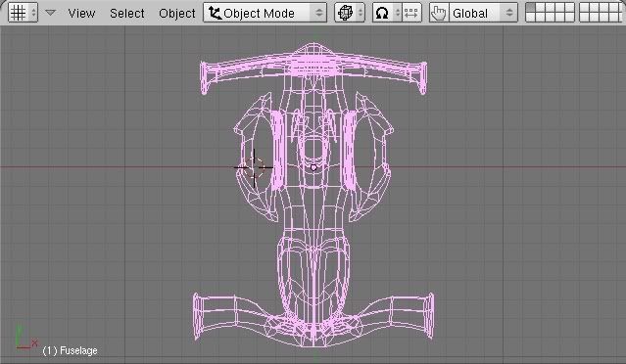Click the axis orientation indicator in corner

coord(24,339)
